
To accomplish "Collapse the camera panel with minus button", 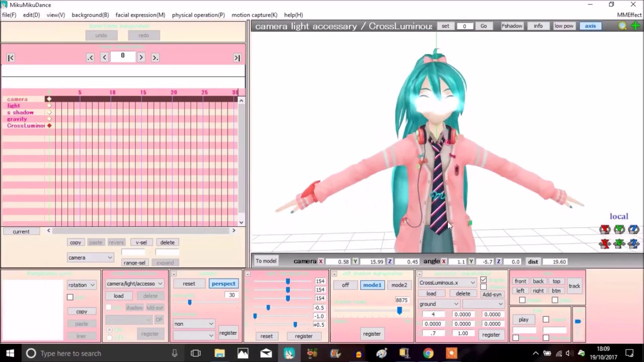I will coord(174,274).
